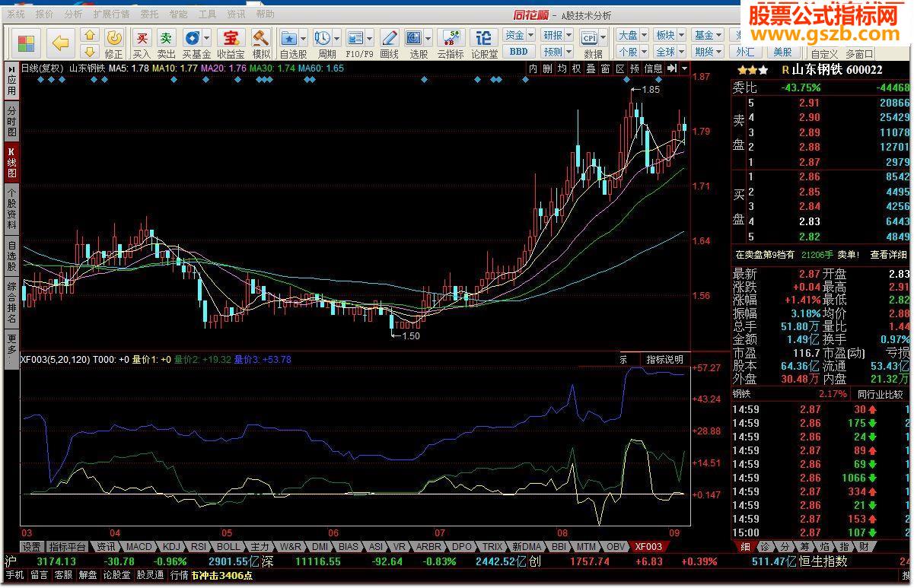
Task: Switch to BOLL indicator tab
Action: point(228,546)
